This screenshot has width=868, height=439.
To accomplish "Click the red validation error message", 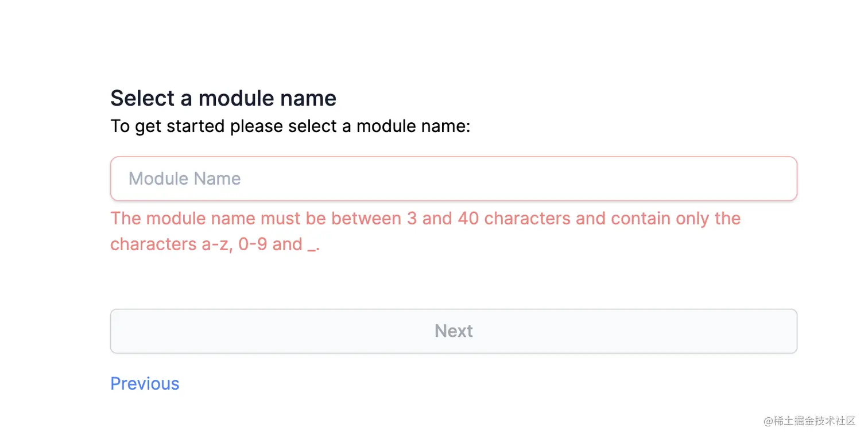I will pos(425,231).
